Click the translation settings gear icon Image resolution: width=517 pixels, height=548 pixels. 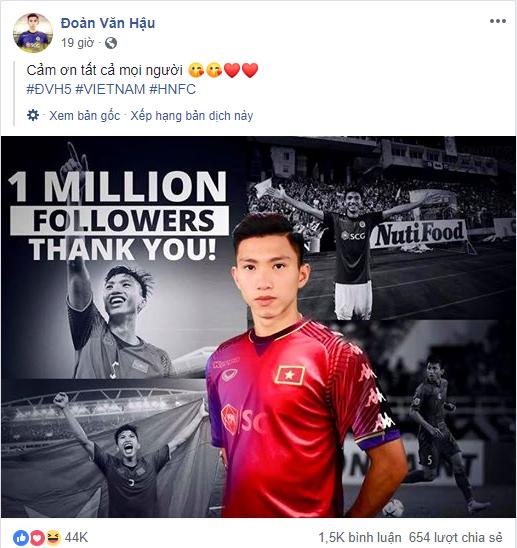pos(33,115)
